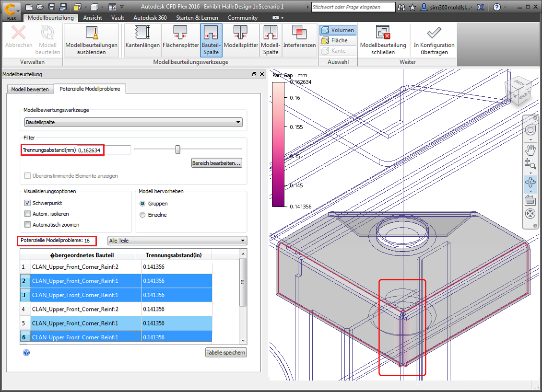Click the Part Gap color legend bar

click(278, 144)
